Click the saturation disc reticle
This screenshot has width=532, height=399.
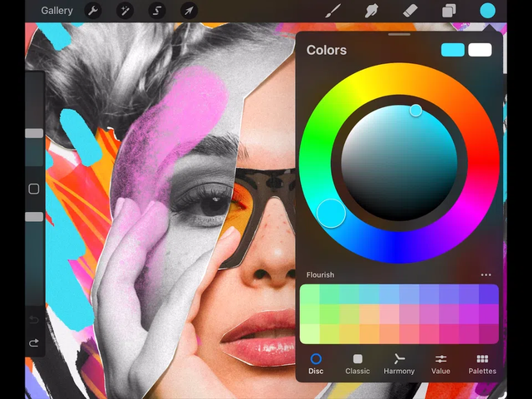pyautogui.click(x=416, y=111)
